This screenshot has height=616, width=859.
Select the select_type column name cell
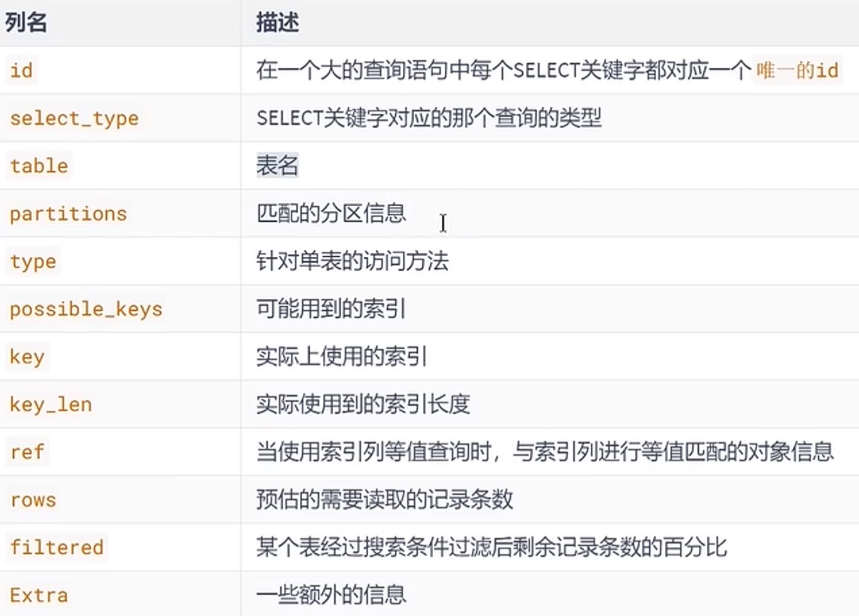tap(74, 118)
